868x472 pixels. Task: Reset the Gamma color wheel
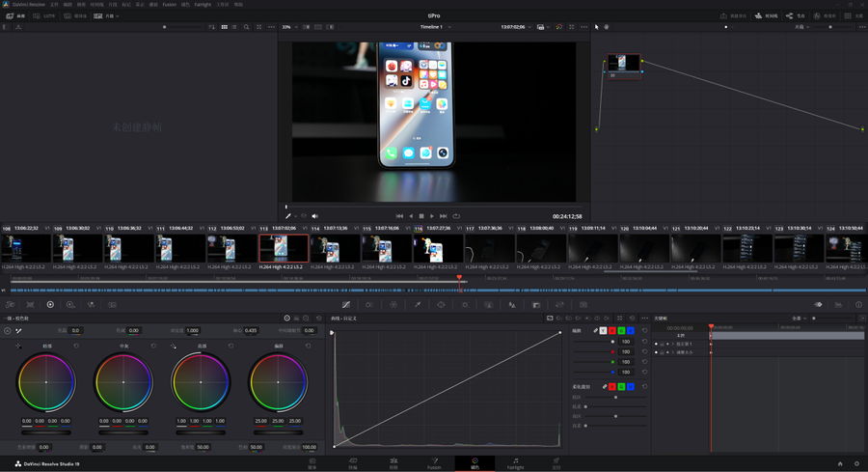pyautogui.click(x=153, y=346)
